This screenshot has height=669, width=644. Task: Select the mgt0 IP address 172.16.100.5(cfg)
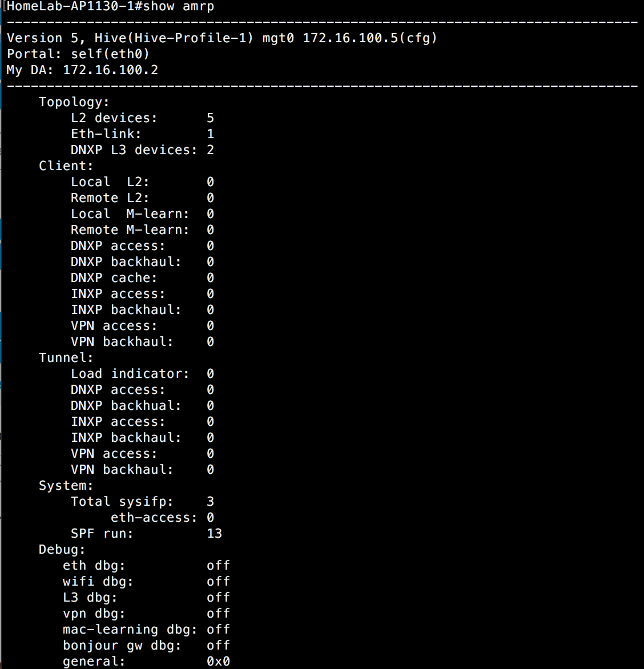pos(370,38)
